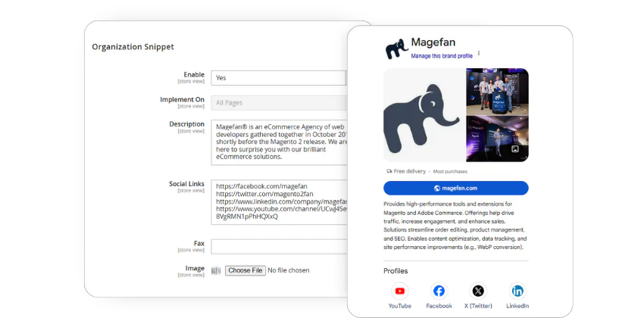This screenshot has width=644, height=318.
Task: Click the No file chosen text
Action: click(289, 270)
